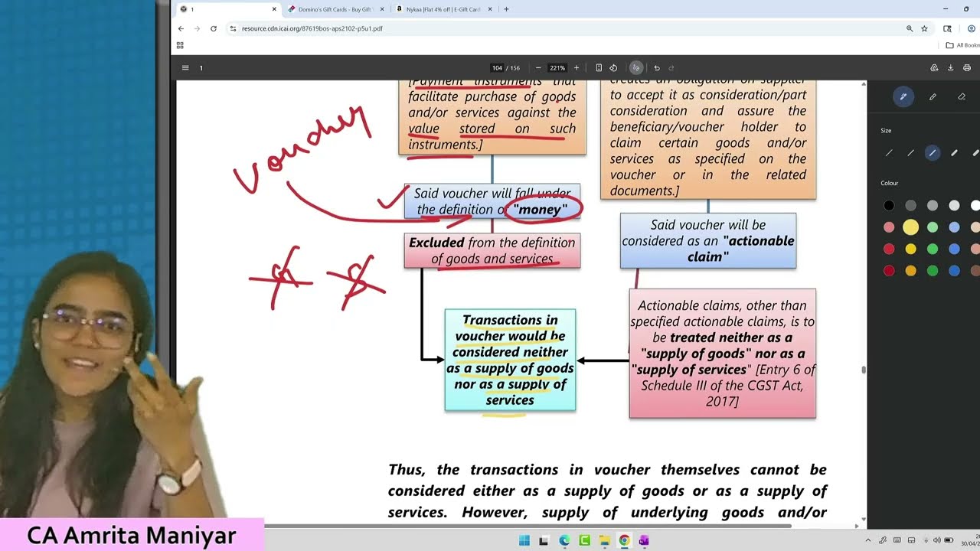Image resolution: width=980 pixels, height=551 pixels.
Task: Open the apps grid shortcut
Action: tap(180, 45)
